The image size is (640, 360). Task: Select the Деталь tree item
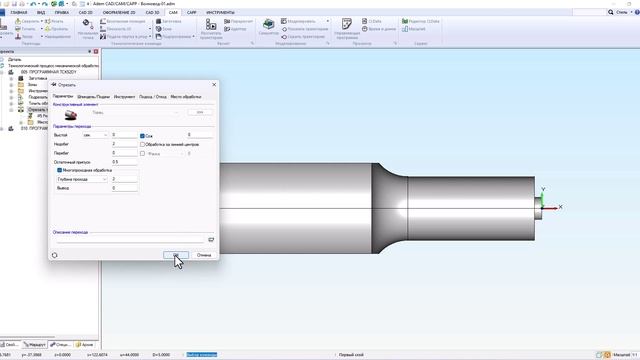[x=14, y=60]
